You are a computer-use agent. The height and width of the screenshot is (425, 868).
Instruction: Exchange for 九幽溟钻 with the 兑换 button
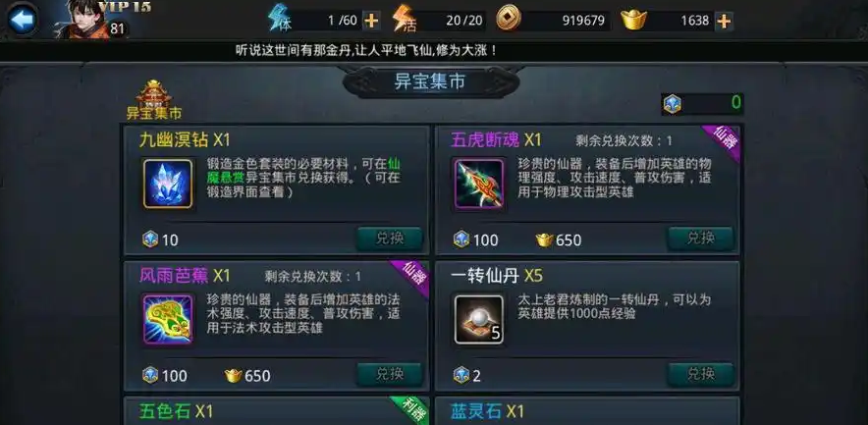pyautogui.click(x=390, y=239)
